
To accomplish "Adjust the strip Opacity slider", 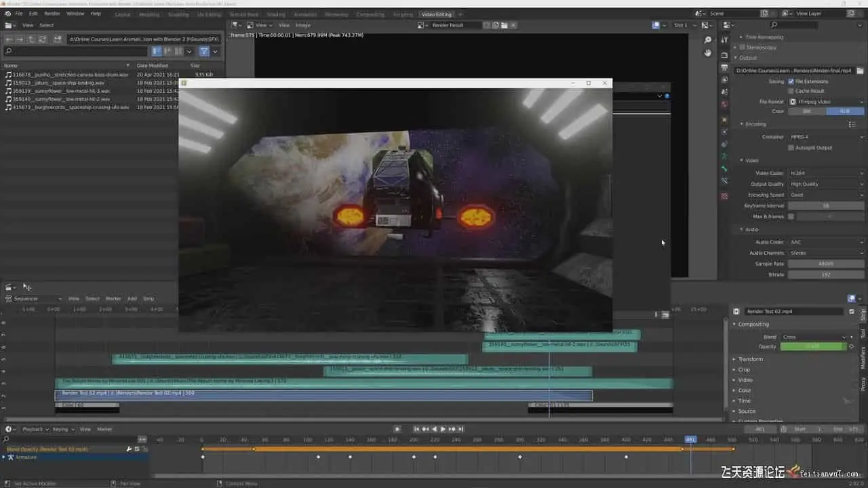I will click(x=814, y=346).
